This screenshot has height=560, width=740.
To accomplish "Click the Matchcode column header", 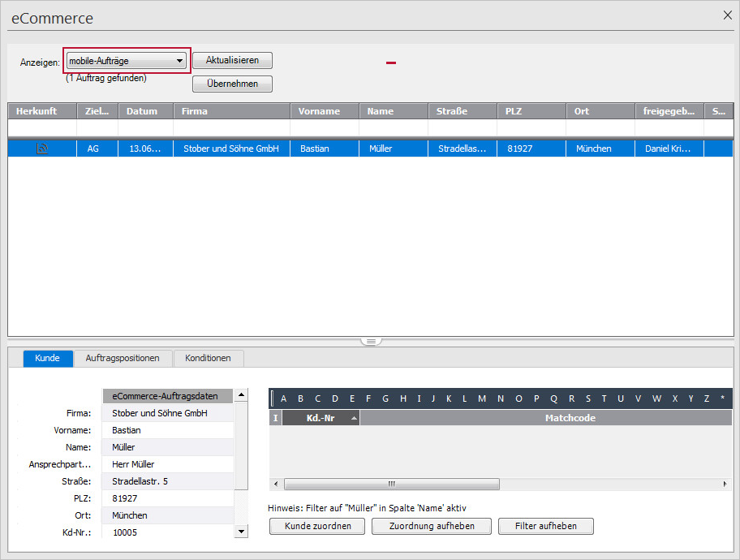I will point(546,418).
